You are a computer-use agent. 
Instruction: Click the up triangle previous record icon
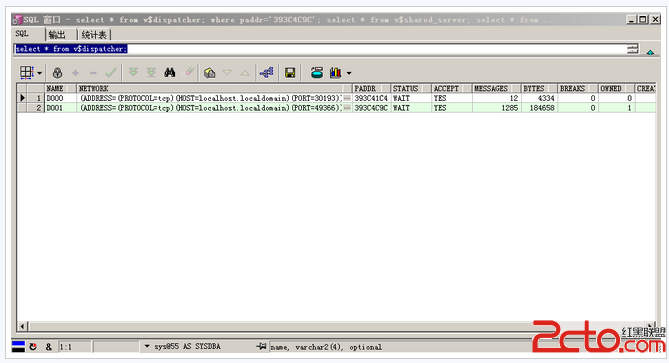[245, 73]
